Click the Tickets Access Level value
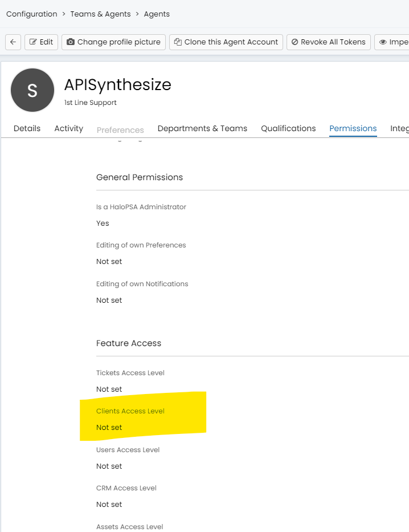 click(x=109, y=389)
